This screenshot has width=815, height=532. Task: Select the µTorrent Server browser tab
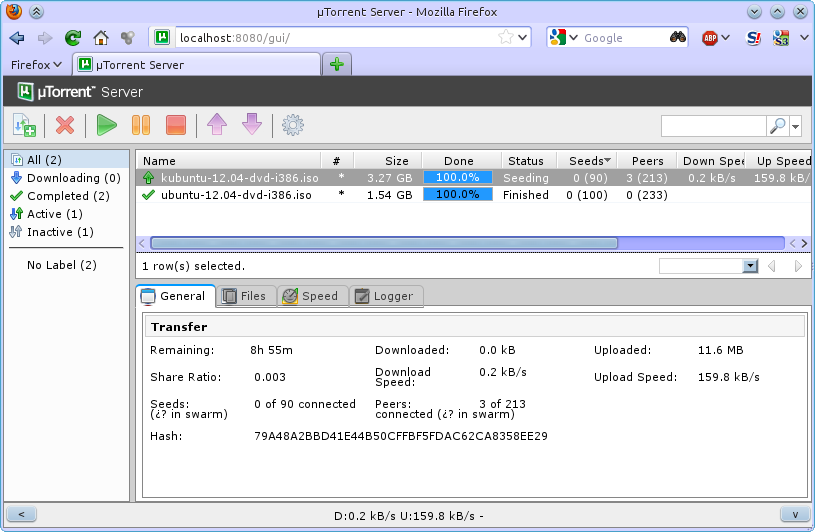coord(196,64)
